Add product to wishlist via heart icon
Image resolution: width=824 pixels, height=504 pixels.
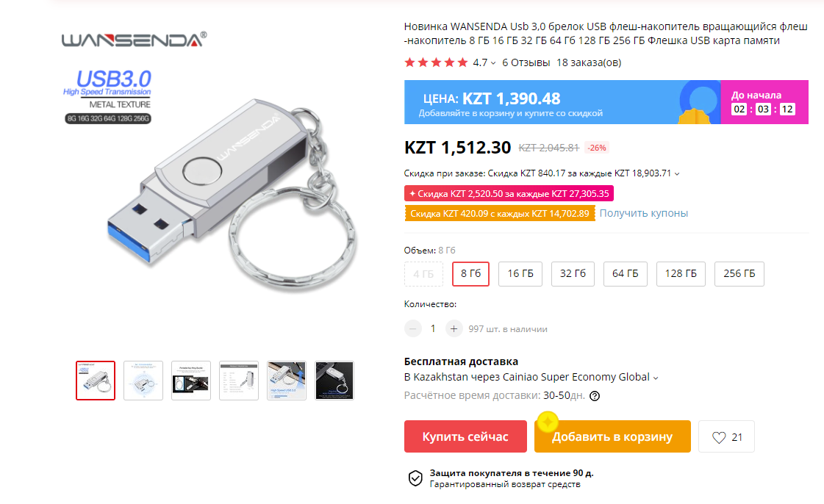(717, 436)
